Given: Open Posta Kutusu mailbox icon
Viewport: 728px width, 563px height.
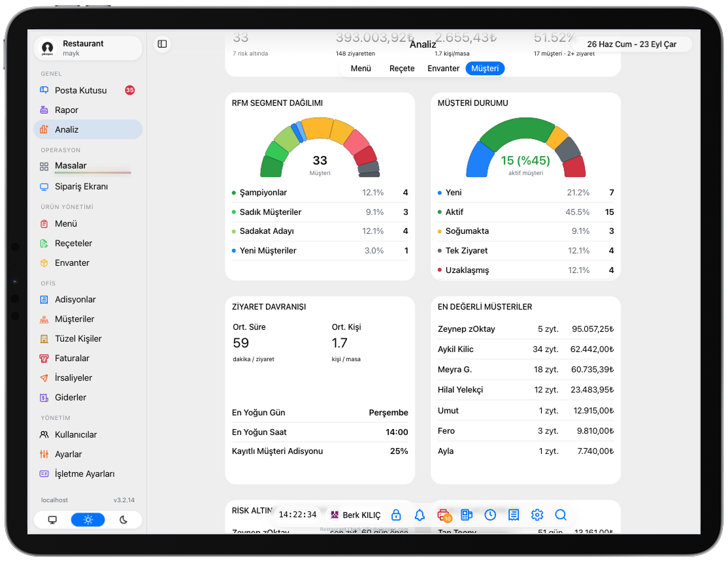Looking at the screenshot, I should tap(44, 90).
